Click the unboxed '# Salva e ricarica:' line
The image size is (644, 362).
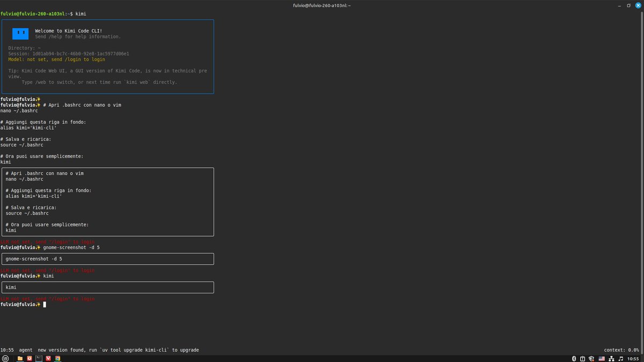pyautogui.click(x=26, y=139)
